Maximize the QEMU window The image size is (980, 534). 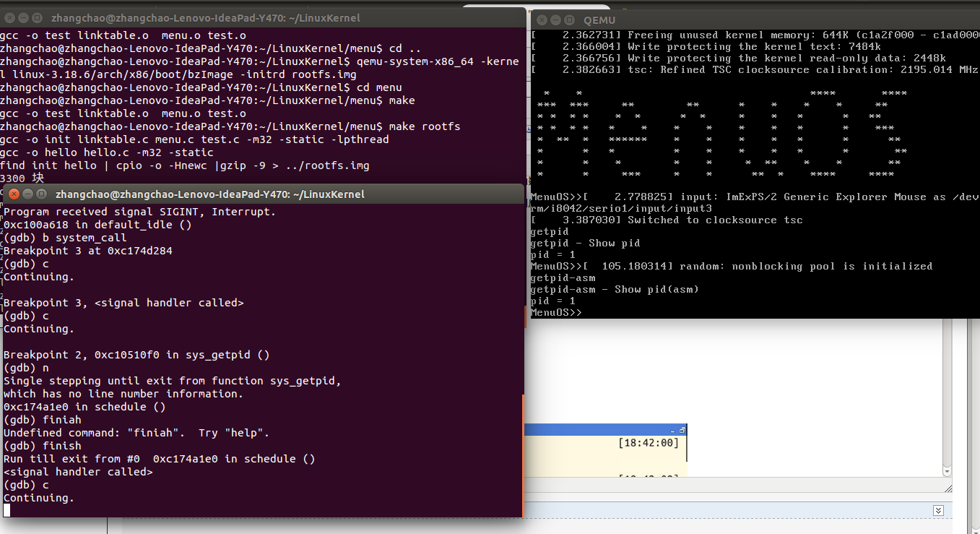(569, 20)
